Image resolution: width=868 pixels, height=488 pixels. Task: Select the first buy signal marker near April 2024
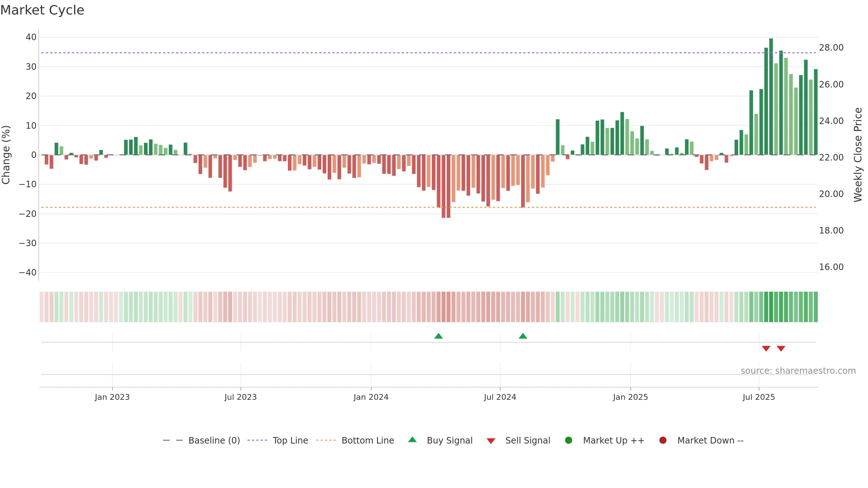pos(439,336)
